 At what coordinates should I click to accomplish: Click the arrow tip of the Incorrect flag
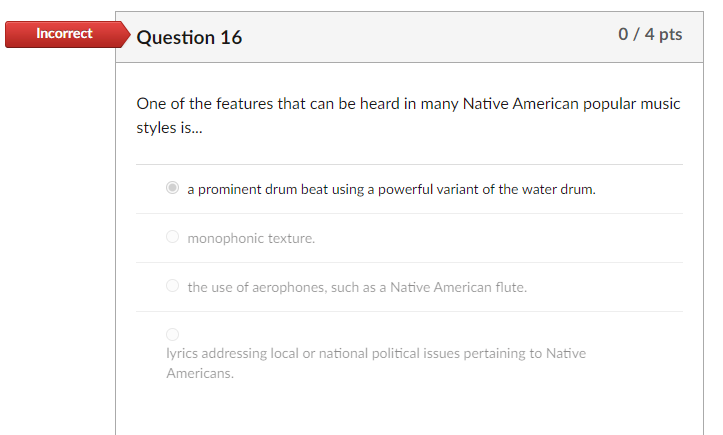(x=125, y=34)
